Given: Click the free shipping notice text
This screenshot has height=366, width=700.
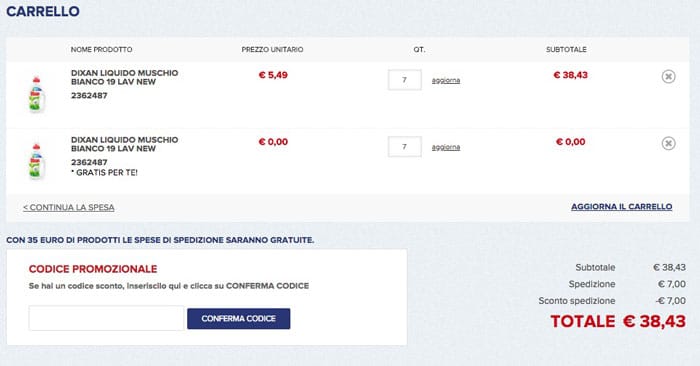Looking at the screenshot, I should (160, 240).
